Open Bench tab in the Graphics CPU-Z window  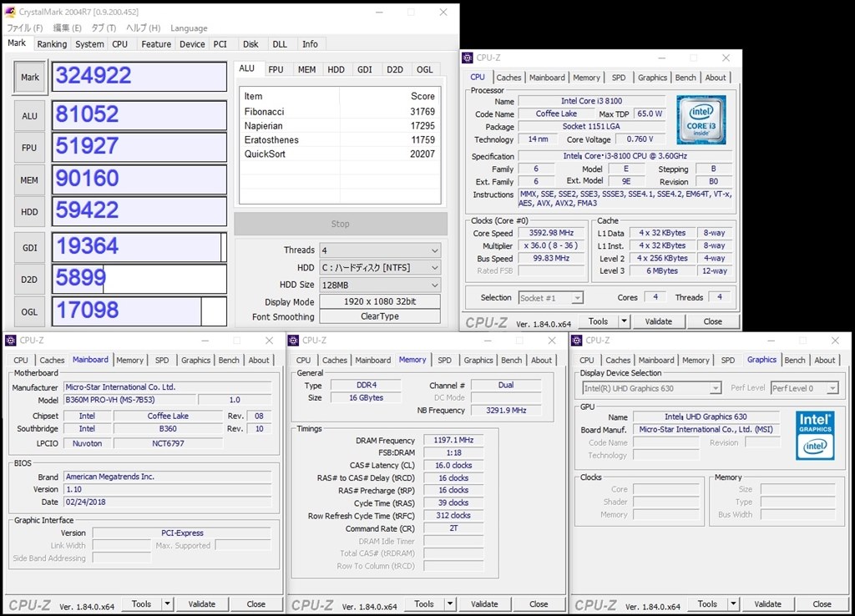pyautogui.click(x=795, y=360)
